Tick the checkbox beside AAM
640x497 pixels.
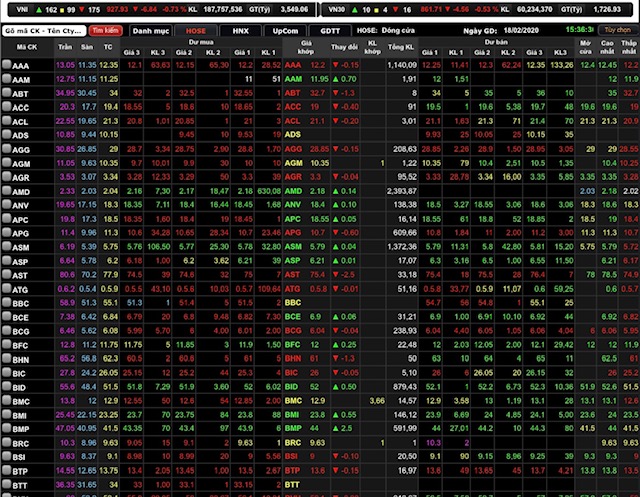pyautogui.click(x=6, y=78)
